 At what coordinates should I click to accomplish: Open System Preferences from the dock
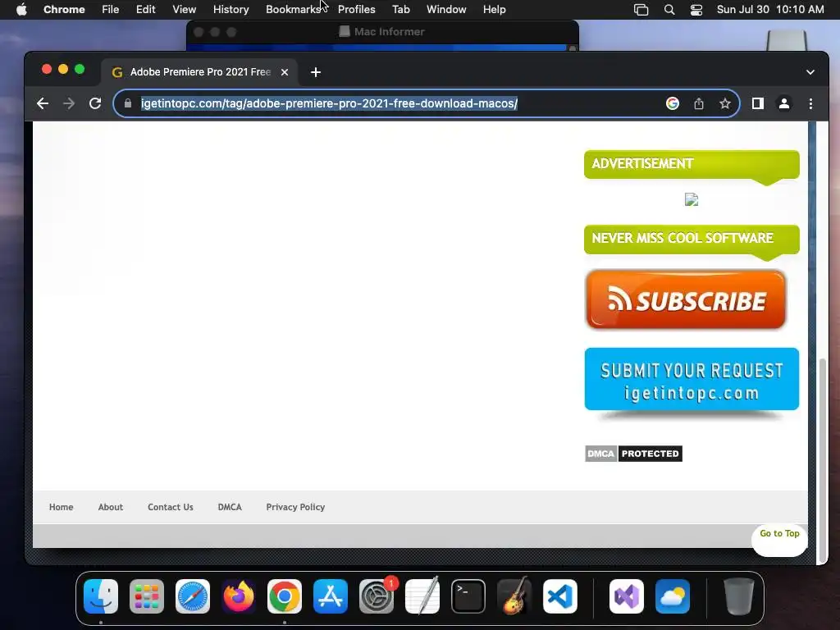point(376,596)
